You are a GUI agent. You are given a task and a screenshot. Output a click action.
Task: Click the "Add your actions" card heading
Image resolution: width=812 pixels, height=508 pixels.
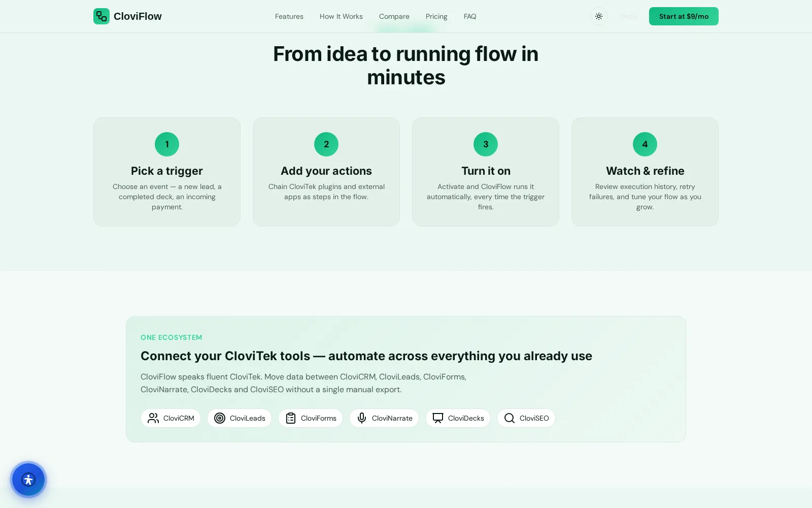tap(326, 171)
